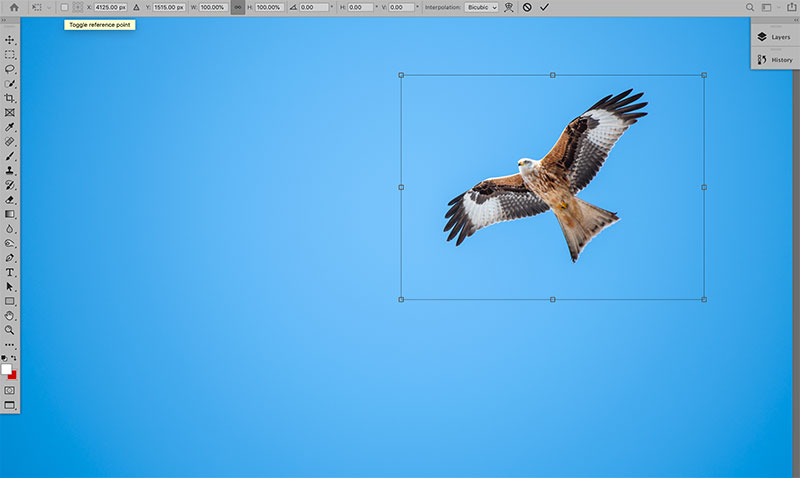Screen dimensions: 800x478
Task: Click the top-left transform corner handle
Action: point(401,75)
